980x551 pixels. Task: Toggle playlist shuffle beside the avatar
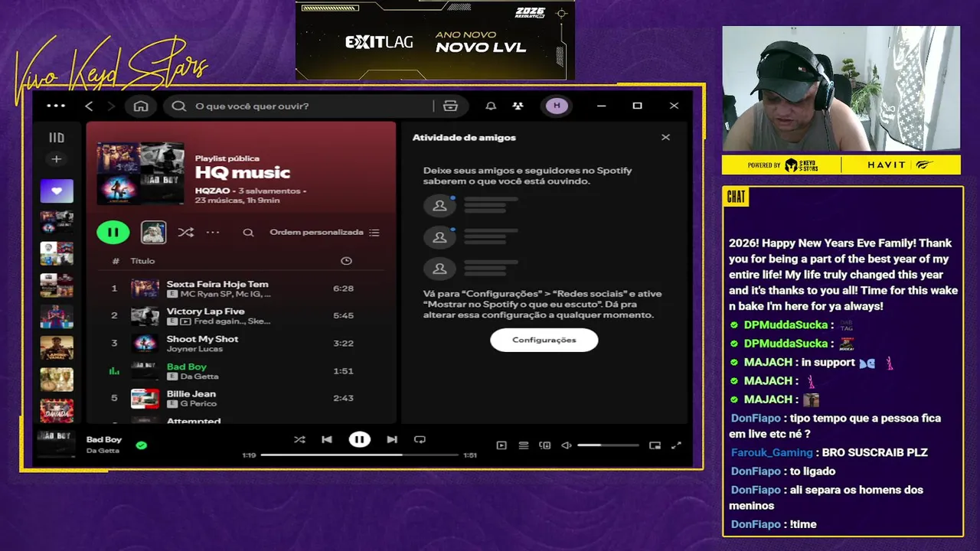185,232
